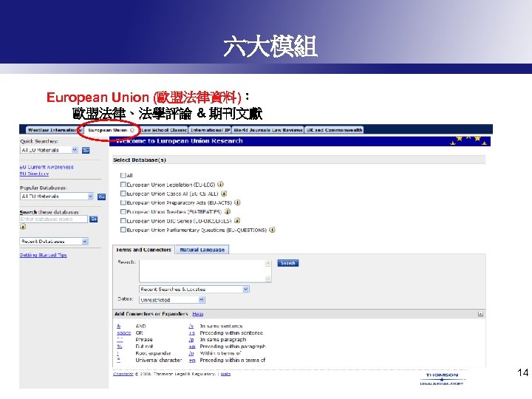Click info icon under Search these databases
This screenshot has width=532, height=399.
(x=23, y=227)
